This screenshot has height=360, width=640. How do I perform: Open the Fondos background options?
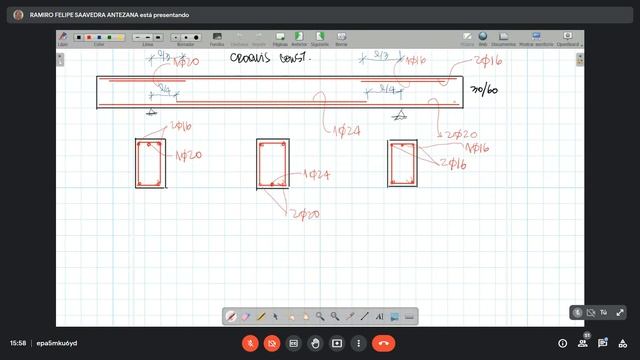pos(217,39)
